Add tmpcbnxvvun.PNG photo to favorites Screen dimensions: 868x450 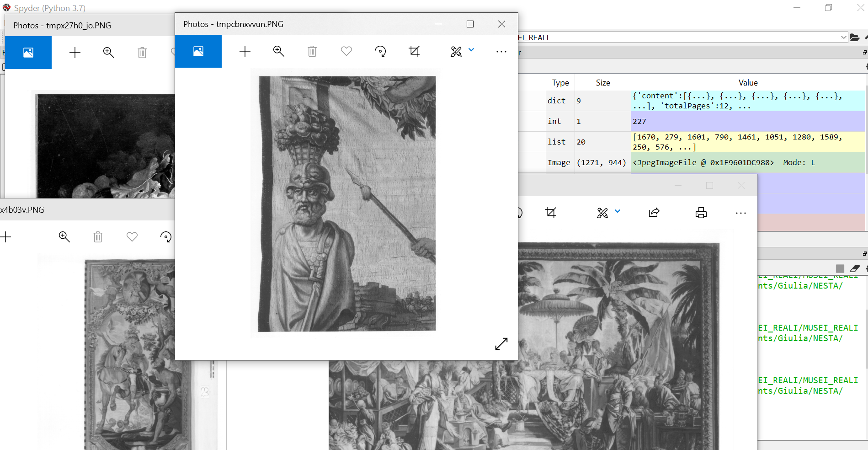click(346, 51)
